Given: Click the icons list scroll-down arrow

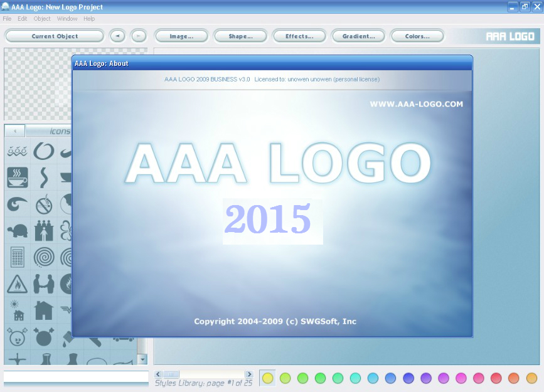Looking at the screenshot, I should coord(142,359).
